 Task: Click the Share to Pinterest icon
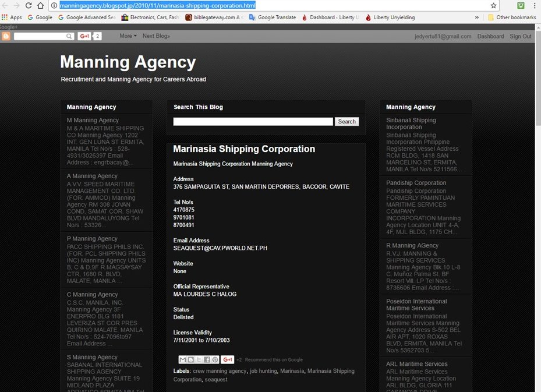(x=215, y=359)
